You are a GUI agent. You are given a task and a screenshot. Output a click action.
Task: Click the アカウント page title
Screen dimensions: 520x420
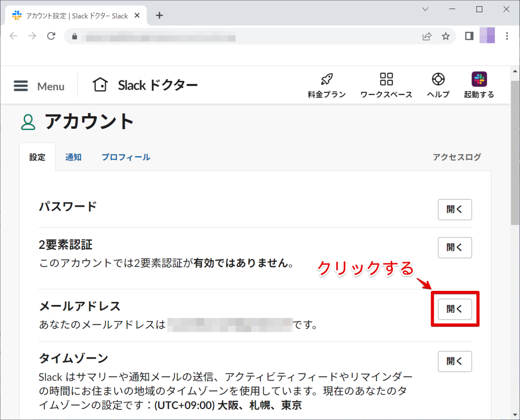[x=89, y=121]
